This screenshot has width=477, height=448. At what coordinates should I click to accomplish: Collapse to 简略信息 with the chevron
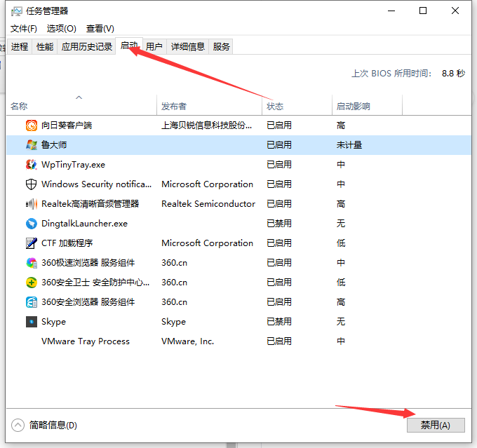coord(18,425)
